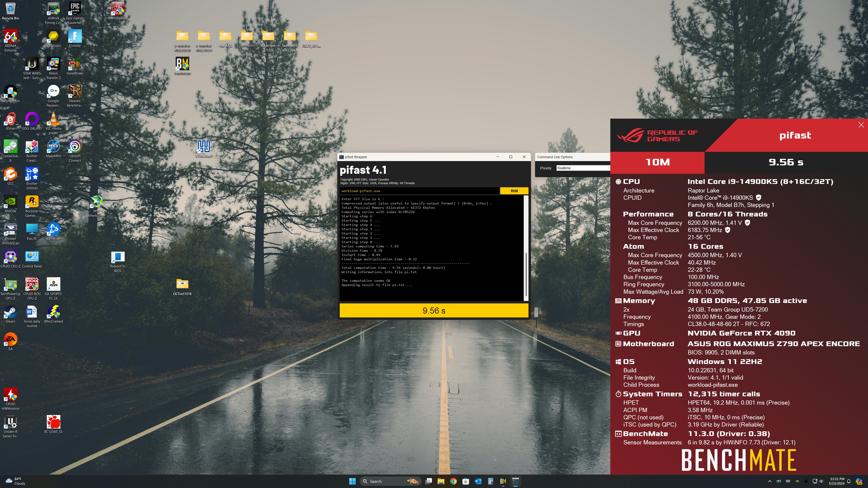Open the Reboot to BIOS shortcut

tap(118, 261)
